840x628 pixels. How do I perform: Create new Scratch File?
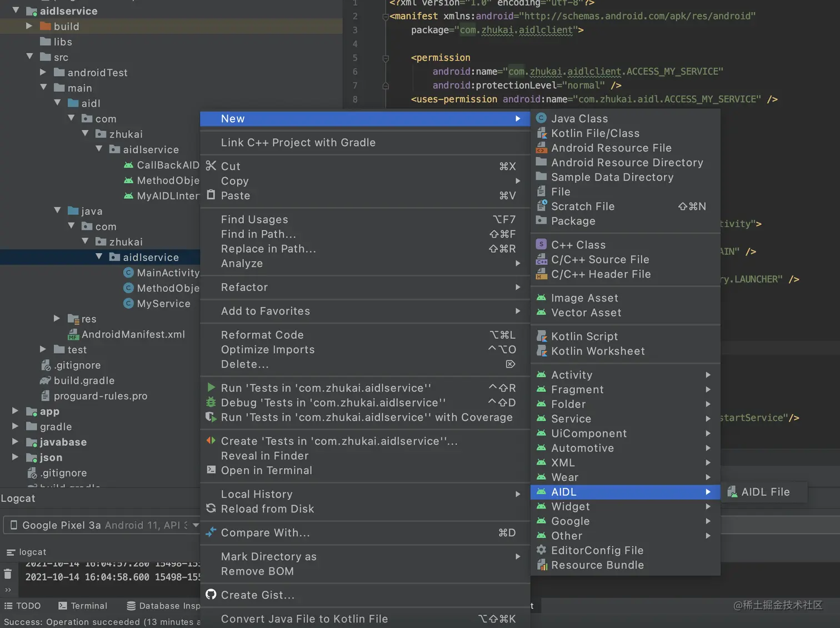coord(625,206)
